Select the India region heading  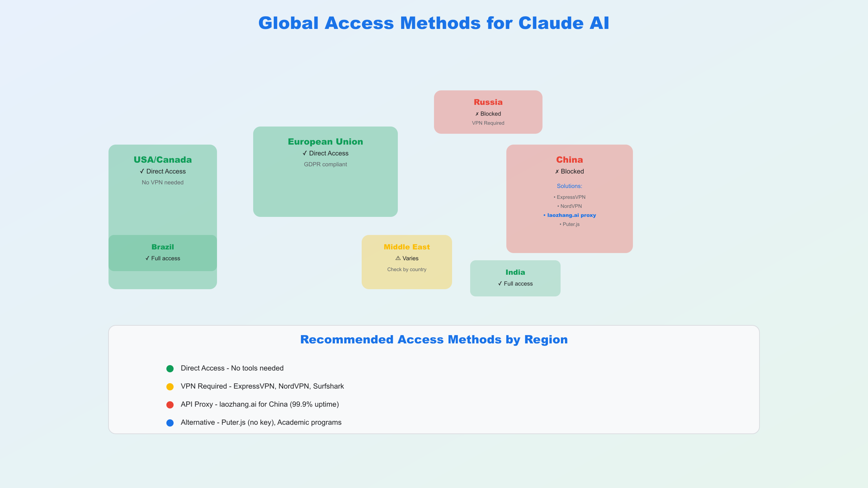pyautogui.click(x=515, y=272)
